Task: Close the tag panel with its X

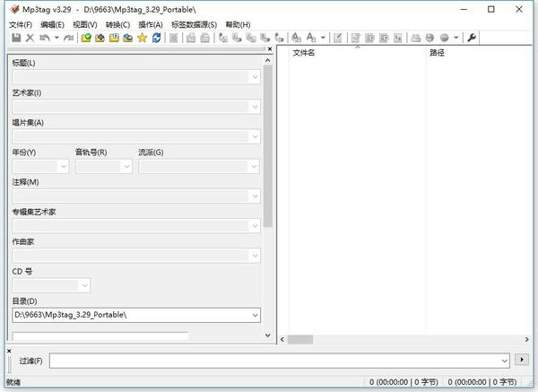Action: click(270, 49)
